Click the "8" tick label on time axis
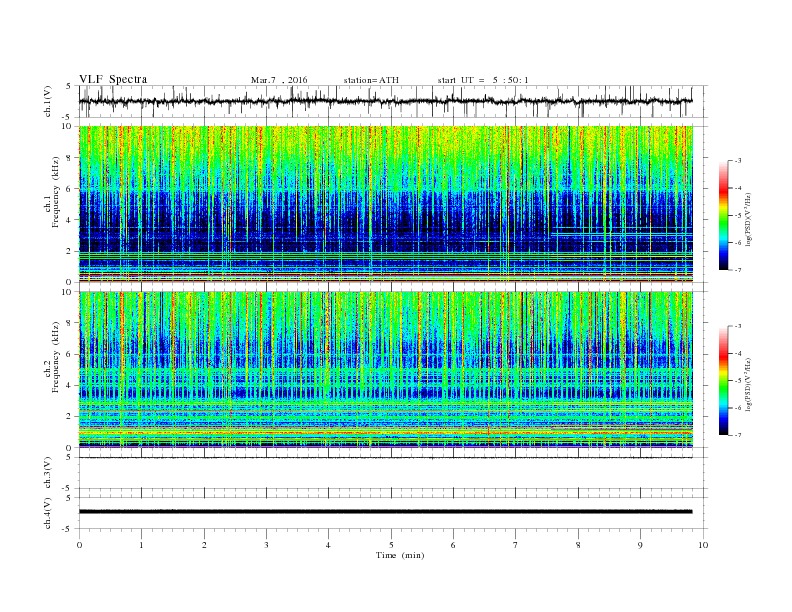The image size is (792, 612). tap(578, 545)
